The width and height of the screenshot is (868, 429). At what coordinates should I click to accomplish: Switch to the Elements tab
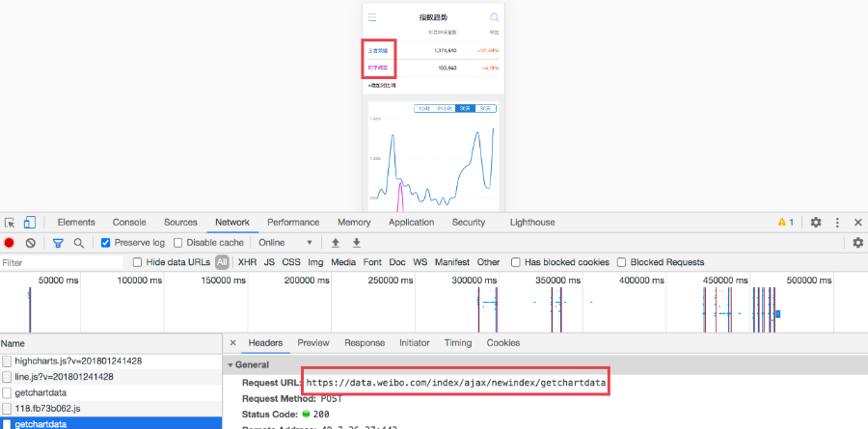pyautogui.click(x=76, y=223)
